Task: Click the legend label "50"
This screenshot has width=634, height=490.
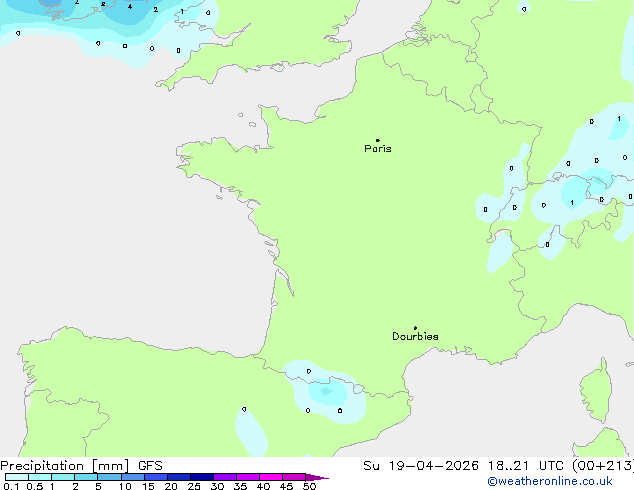Action: point(309,486)
